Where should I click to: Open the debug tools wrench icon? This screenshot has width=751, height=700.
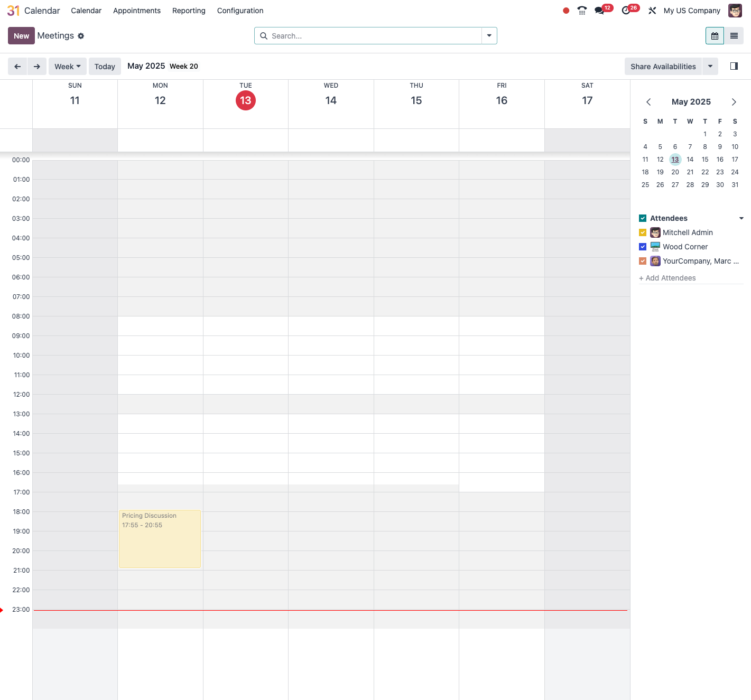click(x=652, y=11)
